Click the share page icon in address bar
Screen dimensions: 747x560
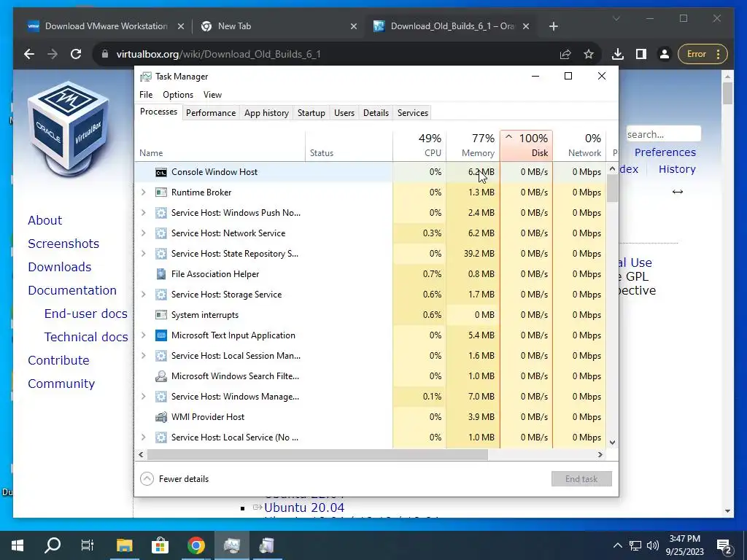(565, 54)
